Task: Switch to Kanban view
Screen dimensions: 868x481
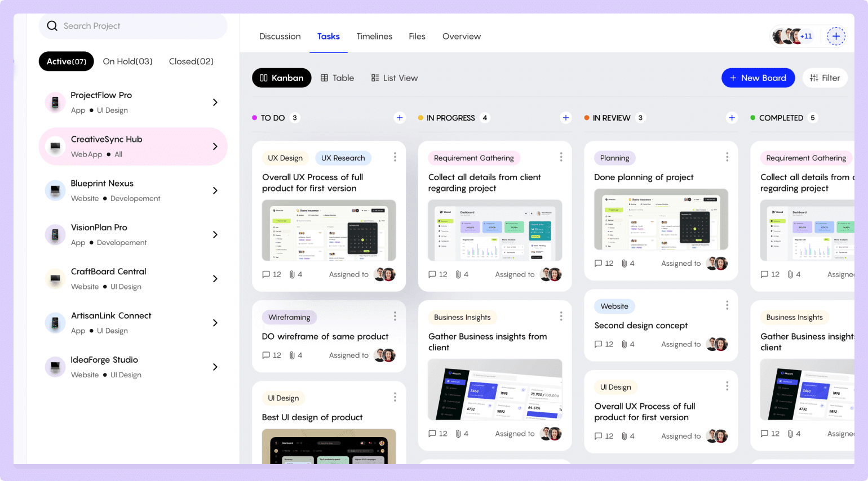Action: pos(282,78)
